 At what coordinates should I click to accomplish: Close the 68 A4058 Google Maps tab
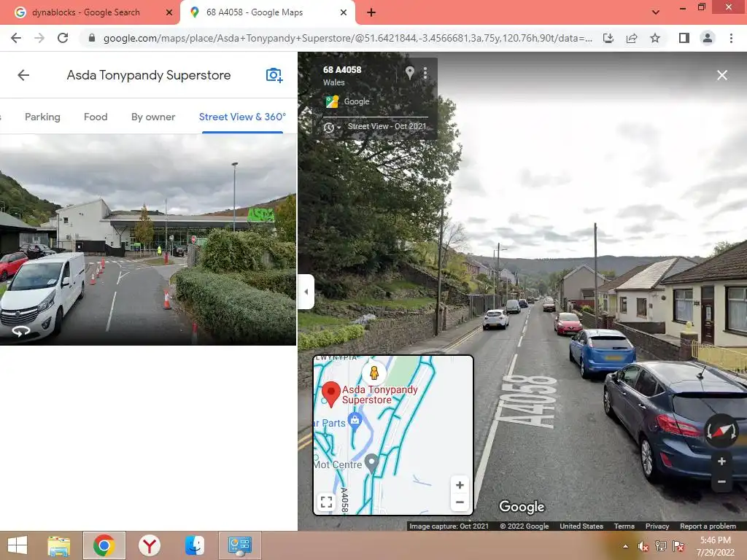344,13
